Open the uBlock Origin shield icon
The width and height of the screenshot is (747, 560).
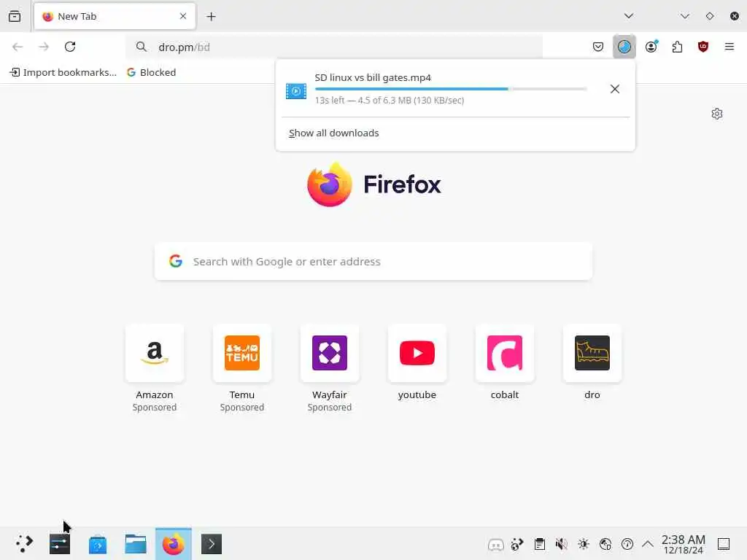click(703, 47)
